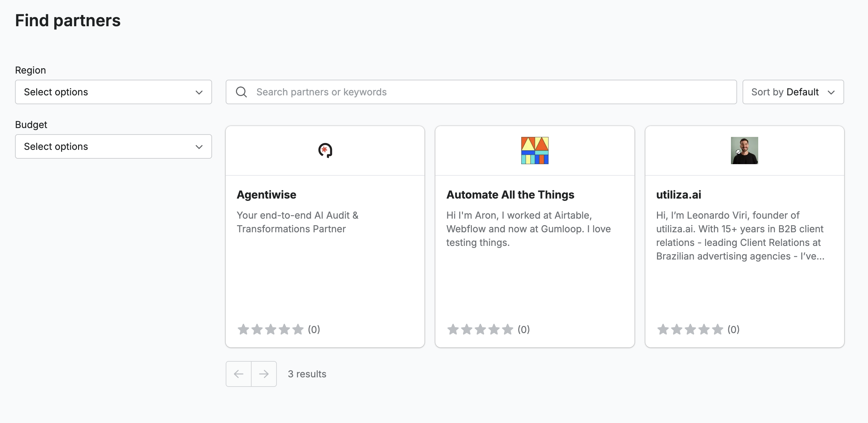This screenshot has height=423, width=868.
Task: Click the 'Hi I'm Aron' description text
Action: point(528,229)
